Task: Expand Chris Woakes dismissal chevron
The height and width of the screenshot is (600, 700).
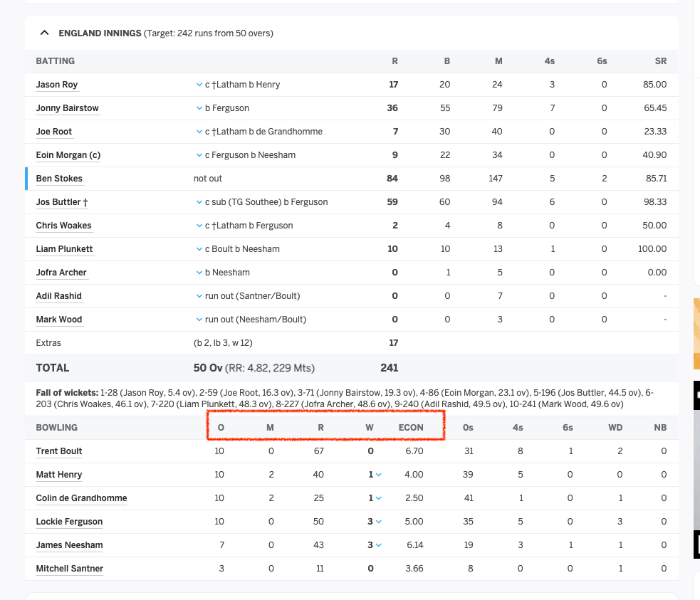Action: (x=199, y=226)
